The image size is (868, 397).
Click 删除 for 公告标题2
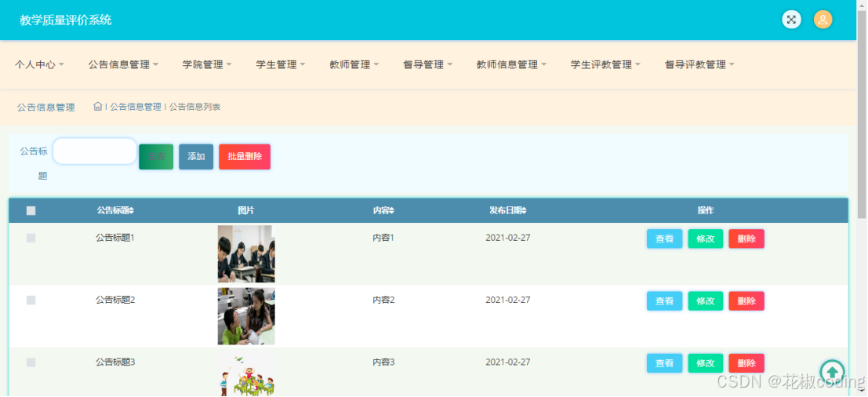746,300
